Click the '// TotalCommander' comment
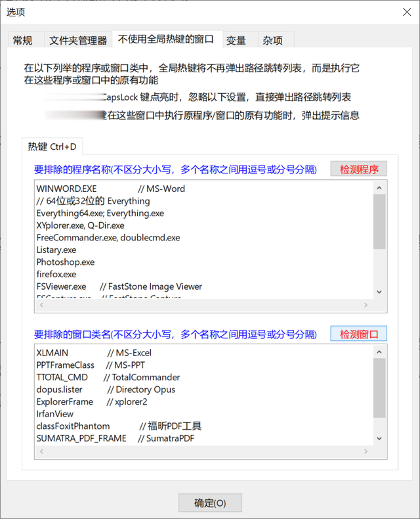 coord(142,377)
